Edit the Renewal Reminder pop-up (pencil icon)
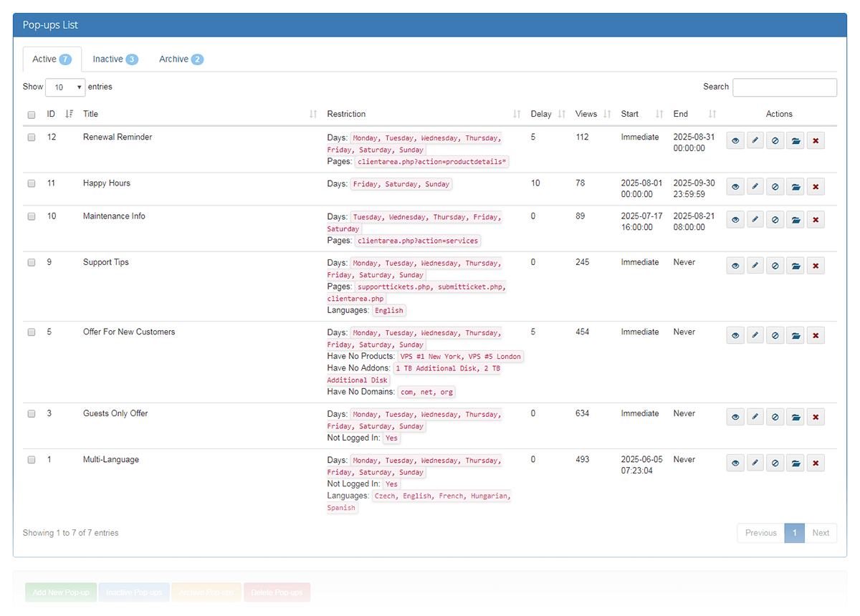860x616 pixels. coord(755,141)
